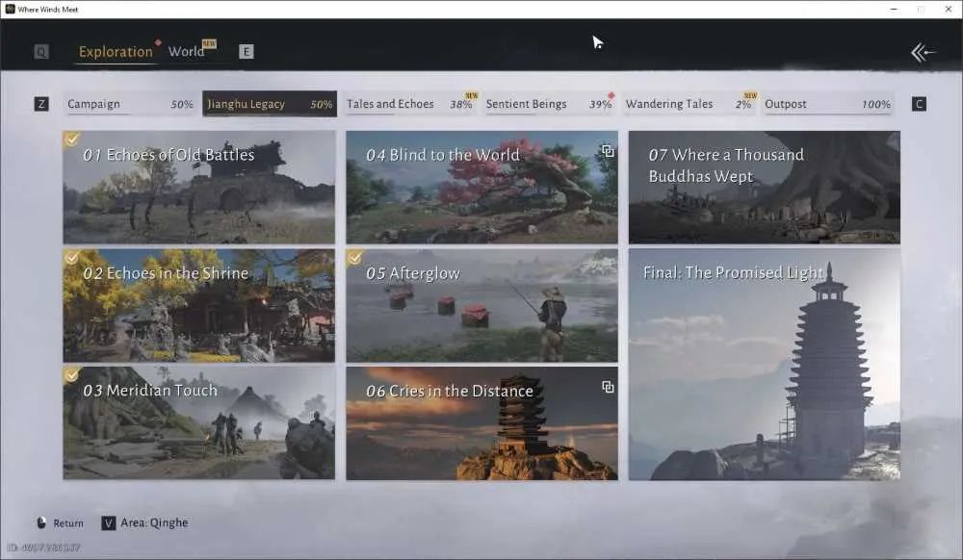The width and height of the screenshot is (963, 560).
Task: Click the Tales and Echoes 38% value
Action: click(460, 104)
